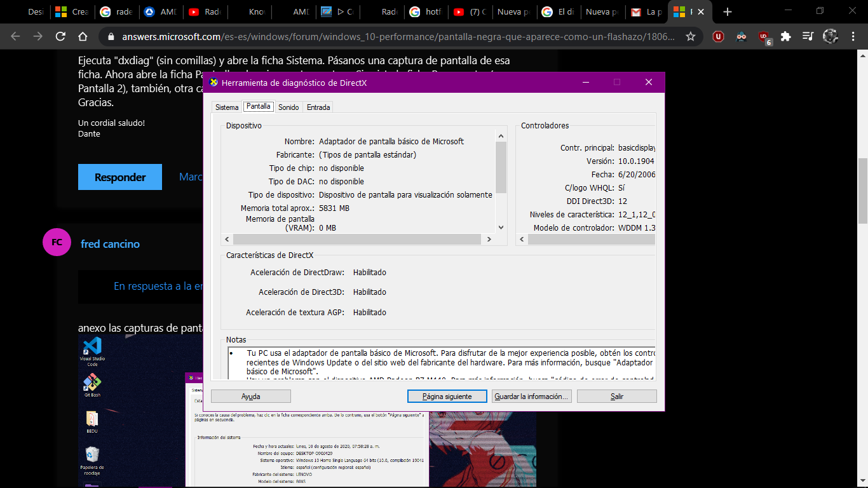Image resolution: width=868 pixels, height=488 pixels.
Task: Click the Ayuda button
Action: pos(250,396)
